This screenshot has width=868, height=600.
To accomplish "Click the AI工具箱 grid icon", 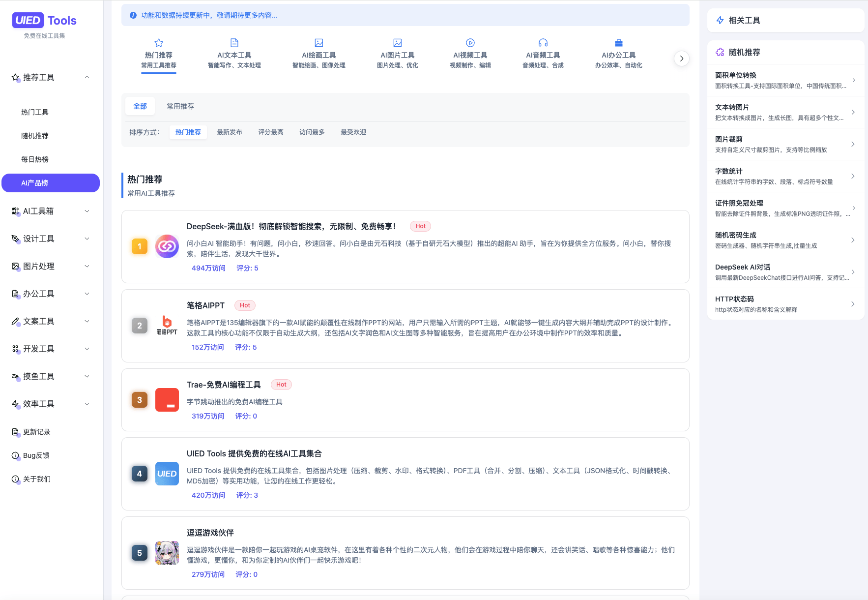I will pos(15,211).
